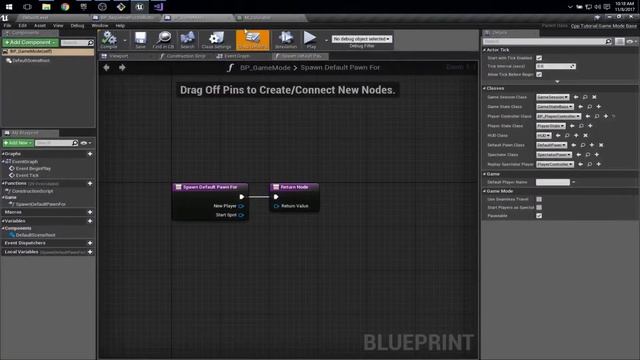This screenshot has height=360, width=640.
Task: Open the Default Pawn Class dropdown
Action: pos(551,145)
